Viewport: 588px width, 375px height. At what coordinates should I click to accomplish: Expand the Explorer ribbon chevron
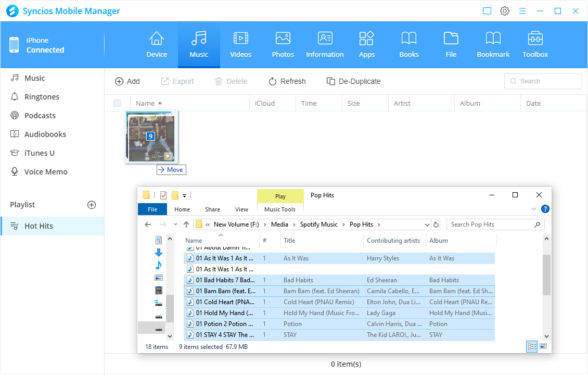point(534,209)
